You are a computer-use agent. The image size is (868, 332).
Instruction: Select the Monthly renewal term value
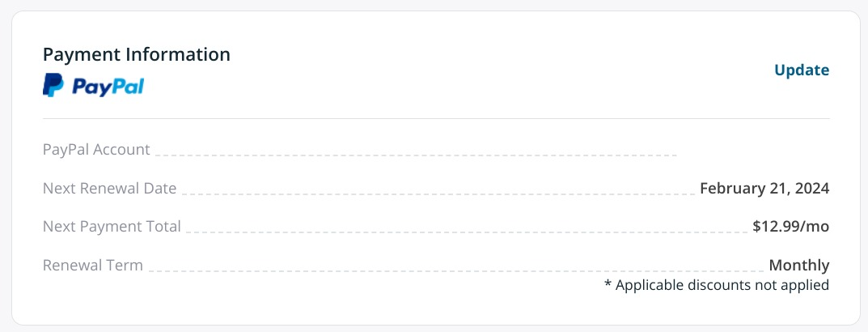798,265
